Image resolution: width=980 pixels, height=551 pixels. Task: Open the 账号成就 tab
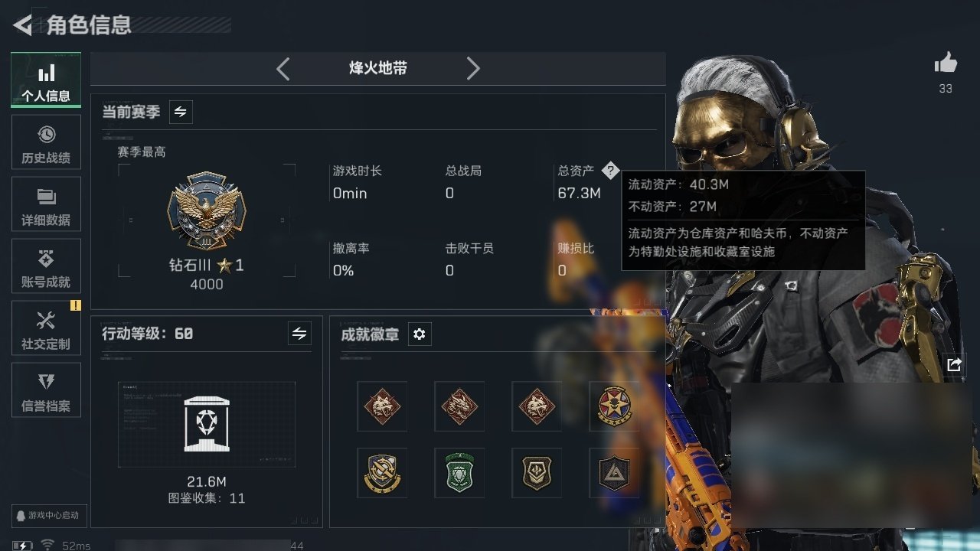(x=46, y=266)
